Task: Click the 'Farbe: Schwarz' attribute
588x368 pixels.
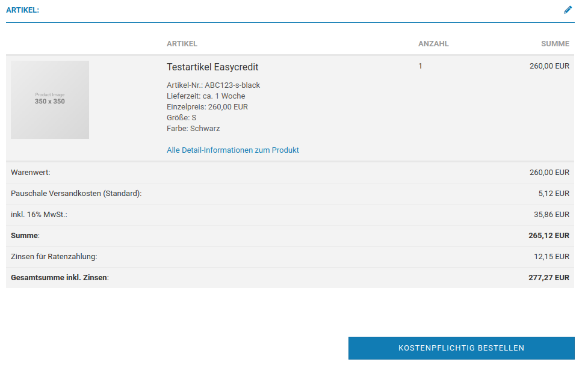Action: pyautogui.click(x=193, y=129)
